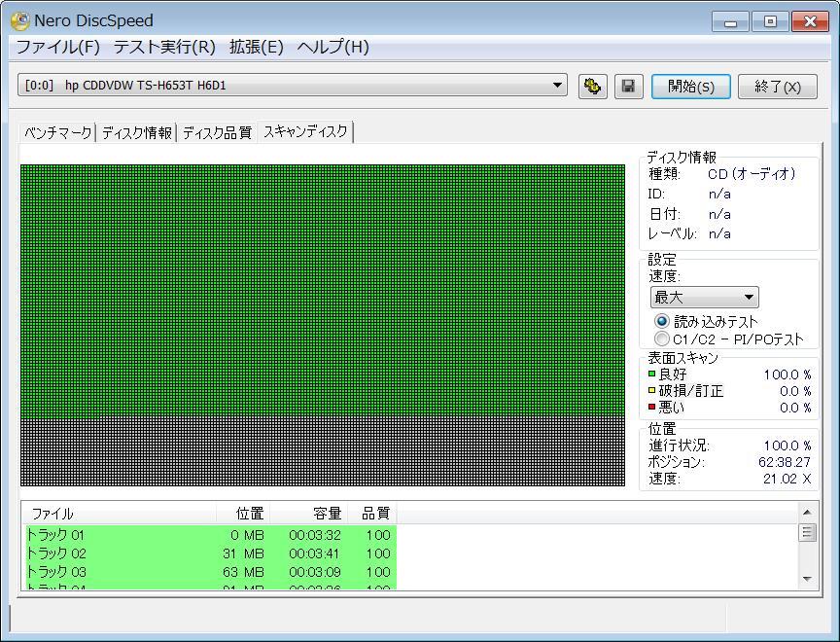Click the floppy disk save icon
This screenshot has width=840, height=642.
628,87
